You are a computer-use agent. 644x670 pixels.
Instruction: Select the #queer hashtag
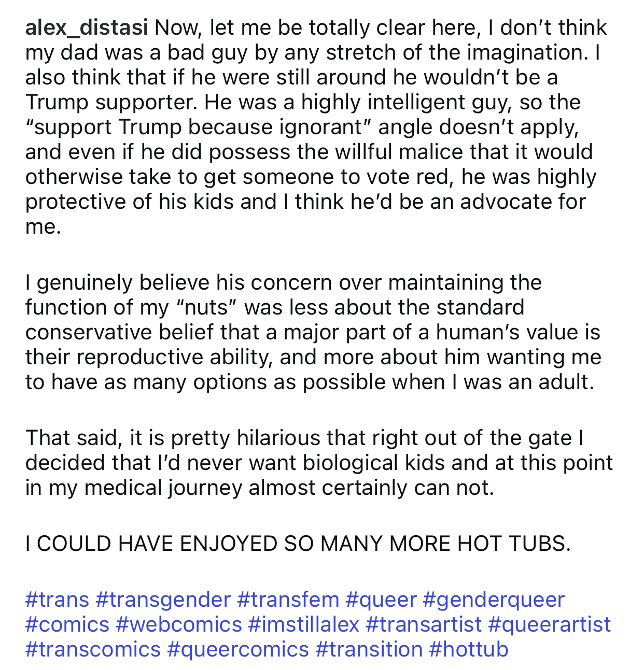(381, 600)
